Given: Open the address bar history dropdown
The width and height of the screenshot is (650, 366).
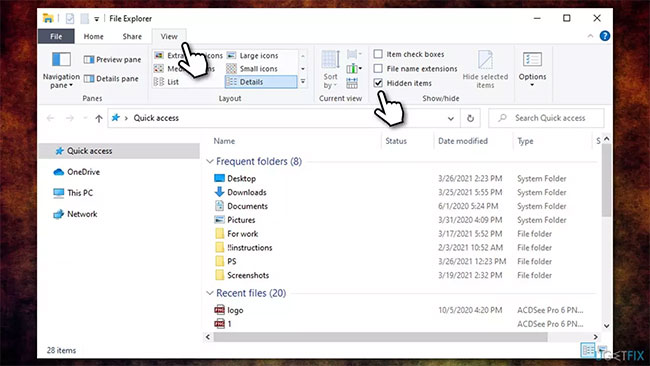Looking at the screenshot, I should tap(451, 119).
